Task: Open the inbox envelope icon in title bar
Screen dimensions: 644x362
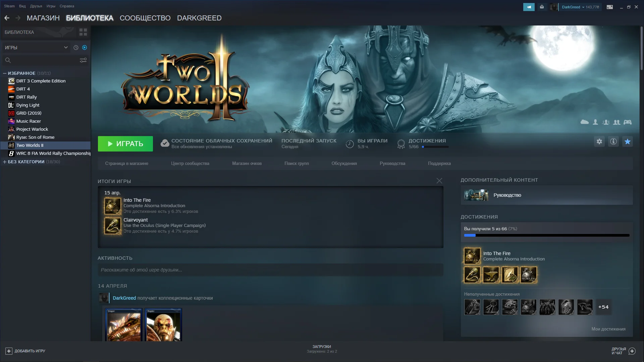Action: 542,7
